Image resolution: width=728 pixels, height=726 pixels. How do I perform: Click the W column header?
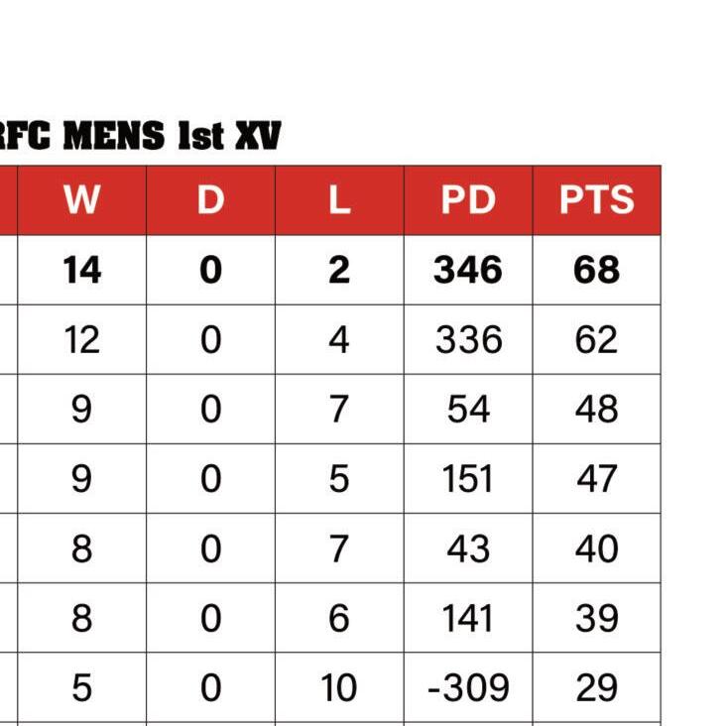click(81, 200)
